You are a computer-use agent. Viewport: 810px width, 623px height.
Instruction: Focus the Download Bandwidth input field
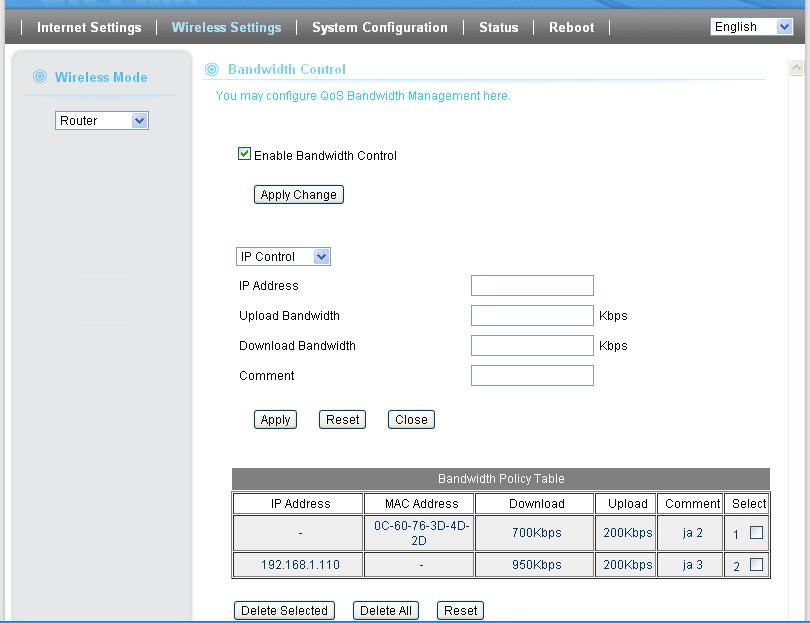(x=532, y=346)
